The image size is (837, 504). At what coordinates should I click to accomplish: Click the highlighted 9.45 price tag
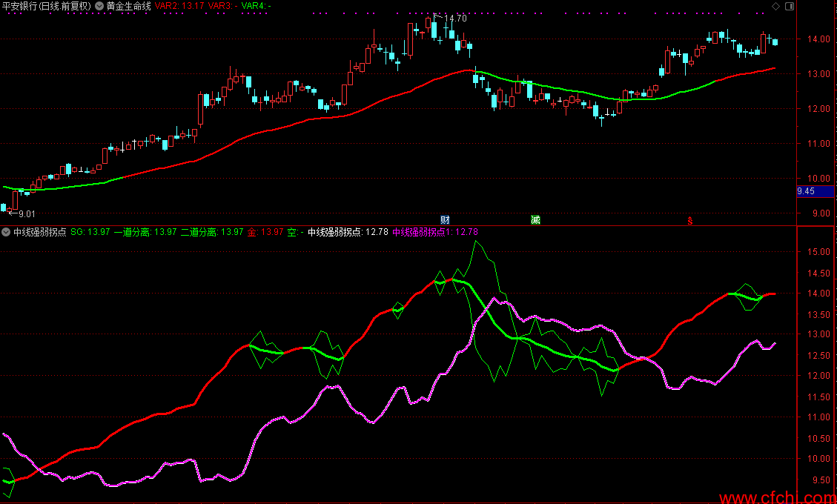pyautogui.click(x=815, y=191)
